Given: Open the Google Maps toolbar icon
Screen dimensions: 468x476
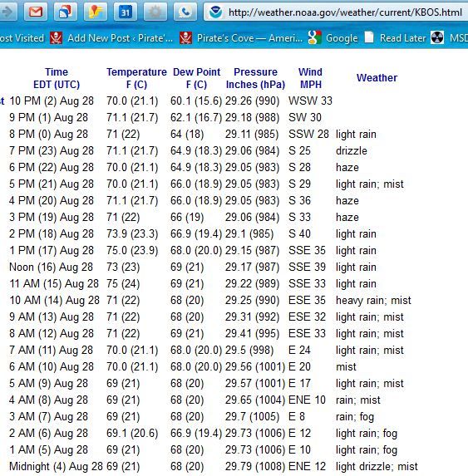Looking at the screenshot, I should click(x=96, y=12).
